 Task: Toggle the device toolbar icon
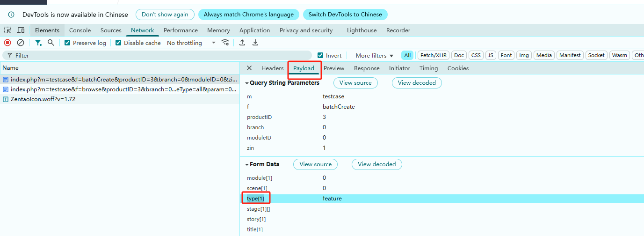tap(21, 30)
